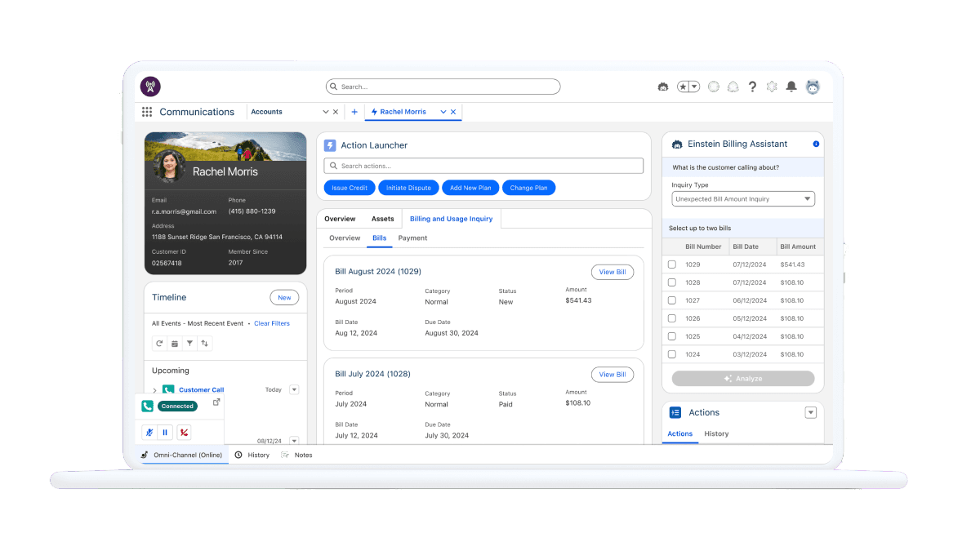Open the Customer Call row action menu
Screen dimensions: 980x551
295,390
